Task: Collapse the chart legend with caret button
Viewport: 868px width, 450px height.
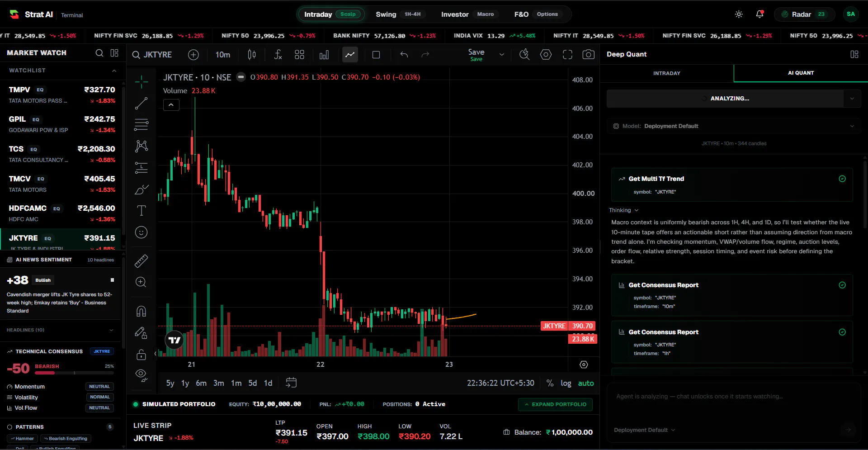Action: coord(171,105)
